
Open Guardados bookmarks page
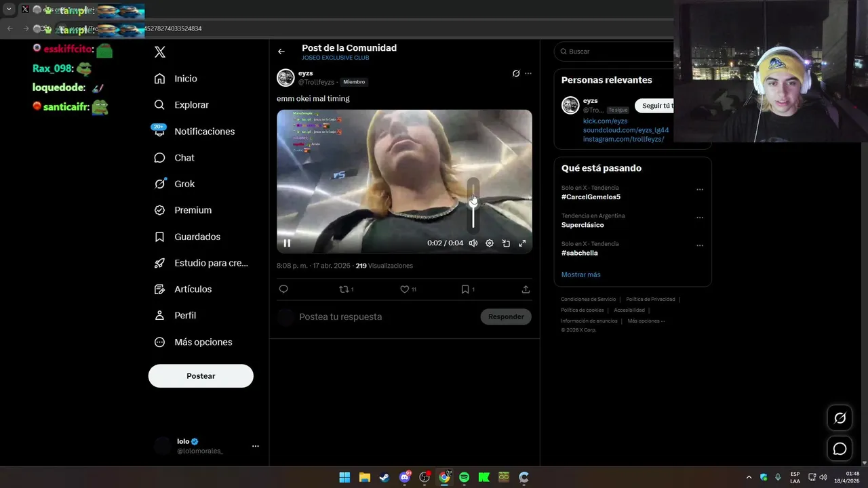pyautogui.click(x=187, y=237)
